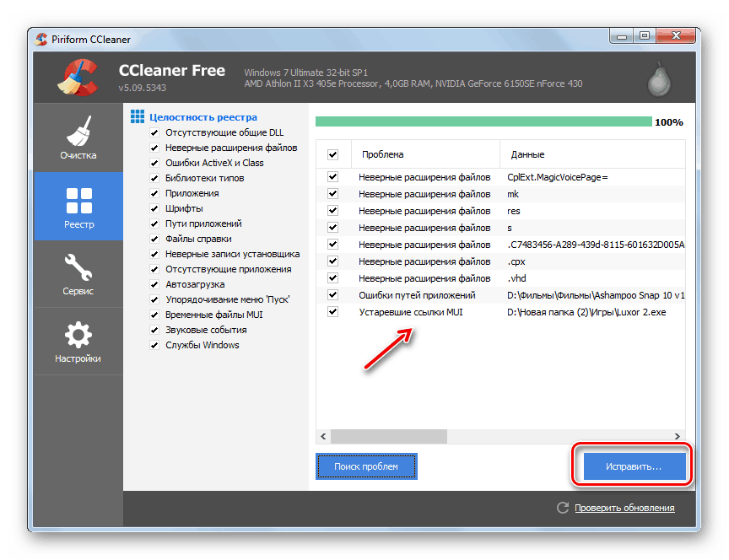
Task: Sort results by the Проблема column
Action: click(425, 154)
